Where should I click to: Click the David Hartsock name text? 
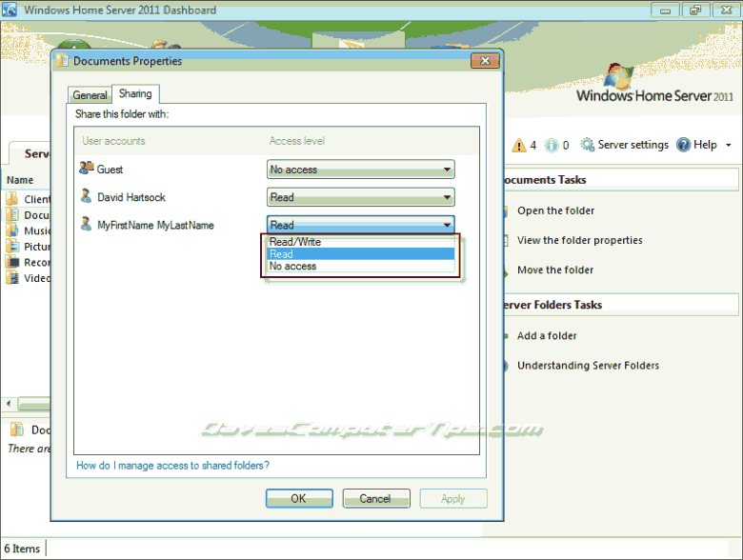[x=131, y=197]
